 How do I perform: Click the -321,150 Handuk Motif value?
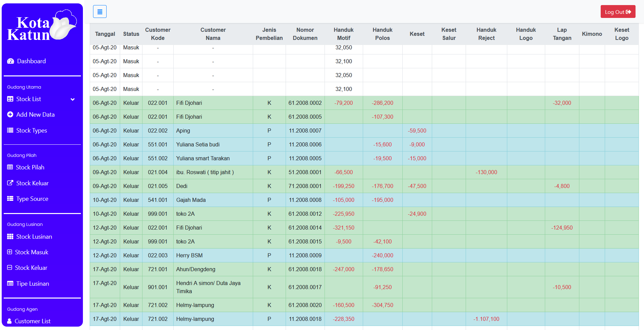[x=343, y=228]
